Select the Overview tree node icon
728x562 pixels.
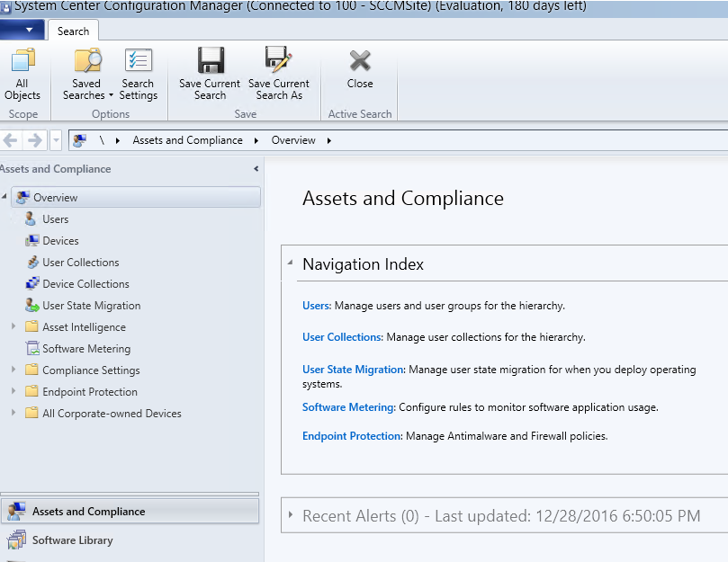[x=22, y=197]
